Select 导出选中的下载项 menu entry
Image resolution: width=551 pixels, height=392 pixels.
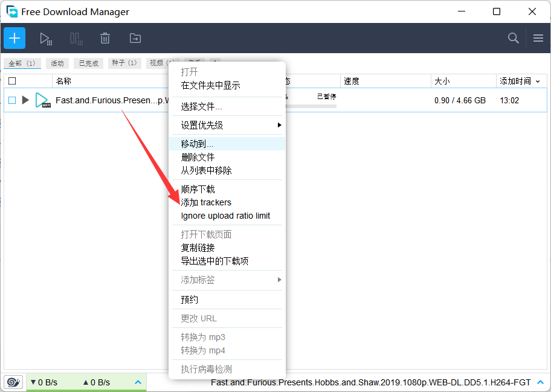(x=227, y=261)
